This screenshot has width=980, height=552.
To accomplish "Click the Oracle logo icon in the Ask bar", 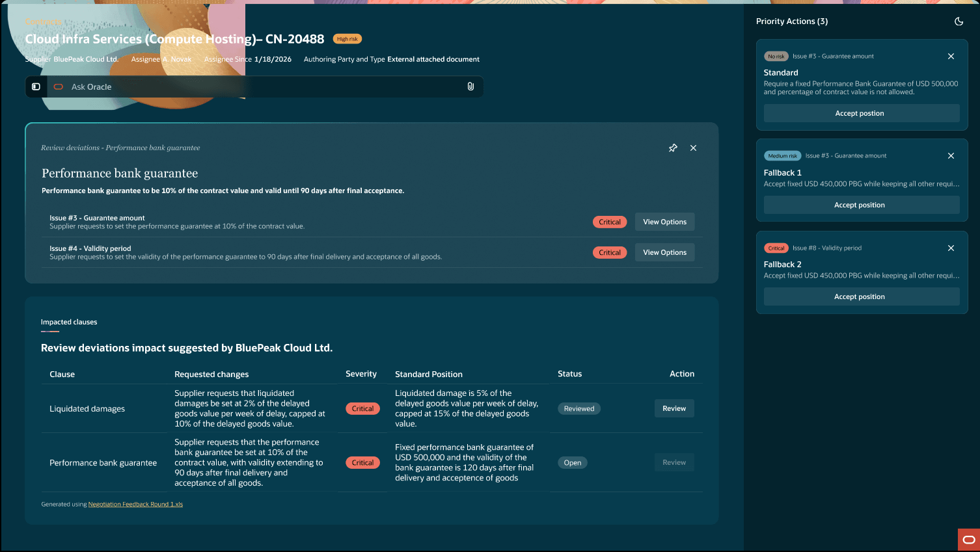I will coord(59,86).
